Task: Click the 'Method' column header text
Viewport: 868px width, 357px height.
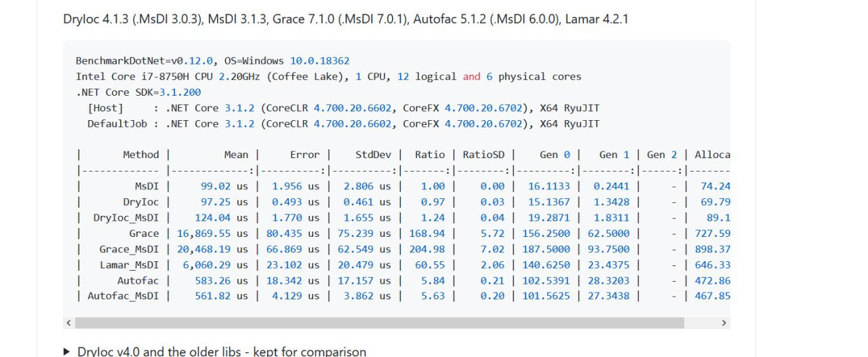Action: [140, 155]
